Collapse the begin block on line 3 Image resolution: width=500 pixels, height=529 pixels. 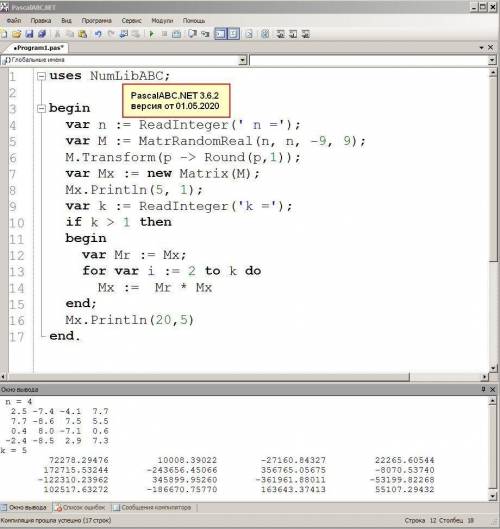click(x=41, y=109)
